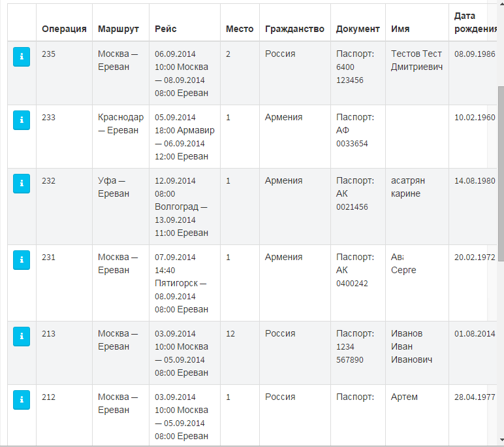The image size is (504, 447).
Task: Select the Гражданство column header
Action: point(294,29)
